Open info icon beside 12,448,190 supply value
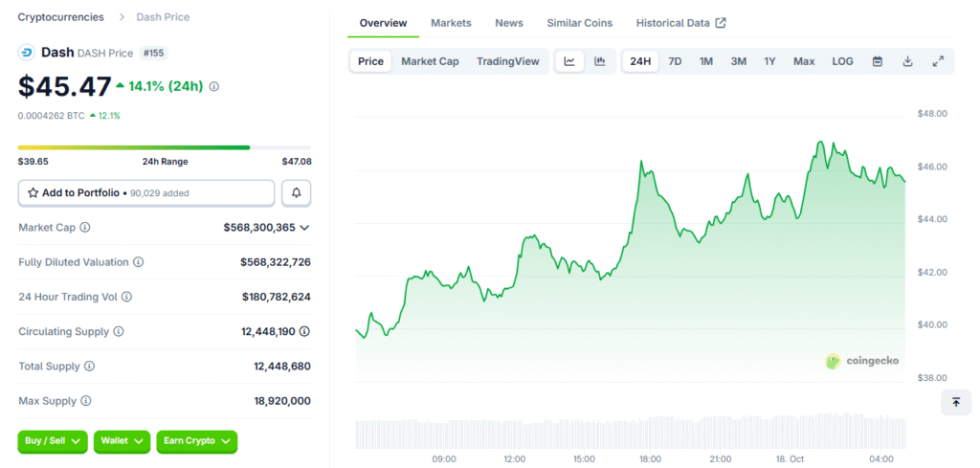 [304, 331]
